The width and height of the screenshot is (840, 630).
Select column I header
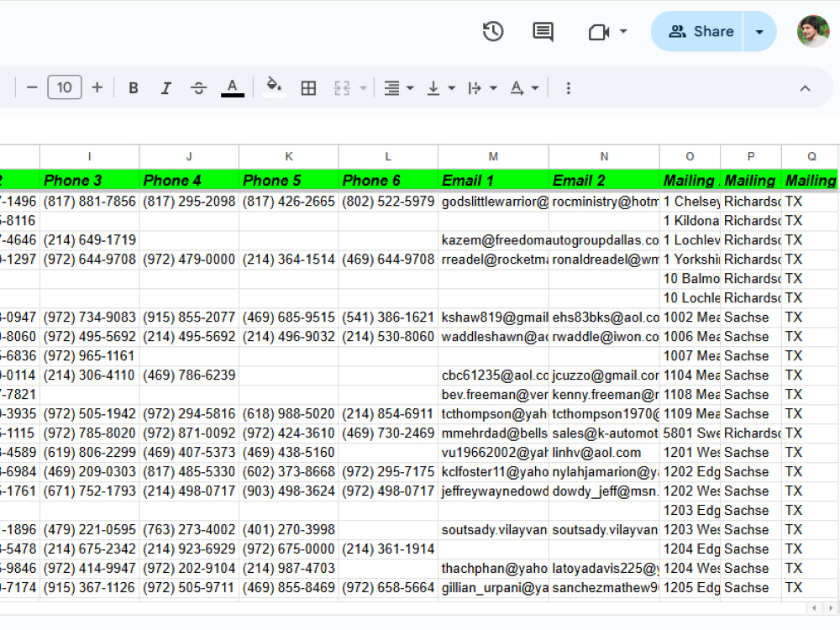coord(90,156)
